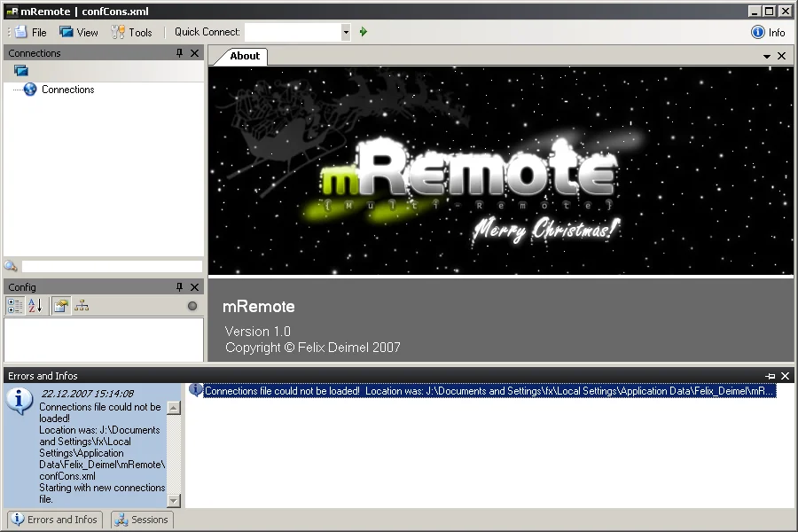Click the info icon on the selected message row
This screenshot has width=798, height=532.
(x=196, y=390)
